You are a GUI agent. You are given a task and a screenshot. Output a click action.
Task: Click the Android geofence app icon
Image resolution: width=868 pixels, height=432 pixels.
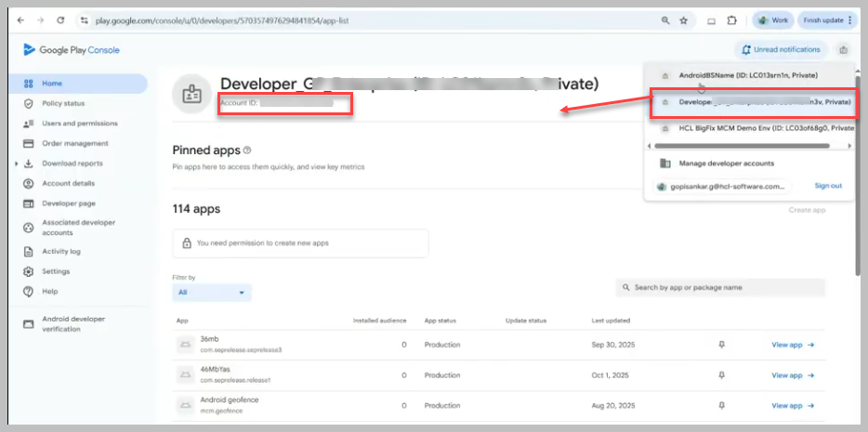185,405
